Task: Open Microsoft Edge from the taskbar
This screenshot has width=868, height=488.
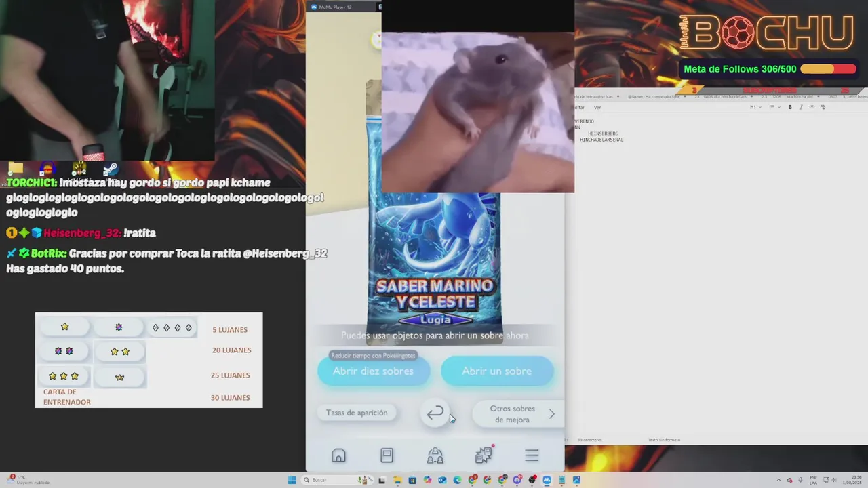Action: pos(457,480)
